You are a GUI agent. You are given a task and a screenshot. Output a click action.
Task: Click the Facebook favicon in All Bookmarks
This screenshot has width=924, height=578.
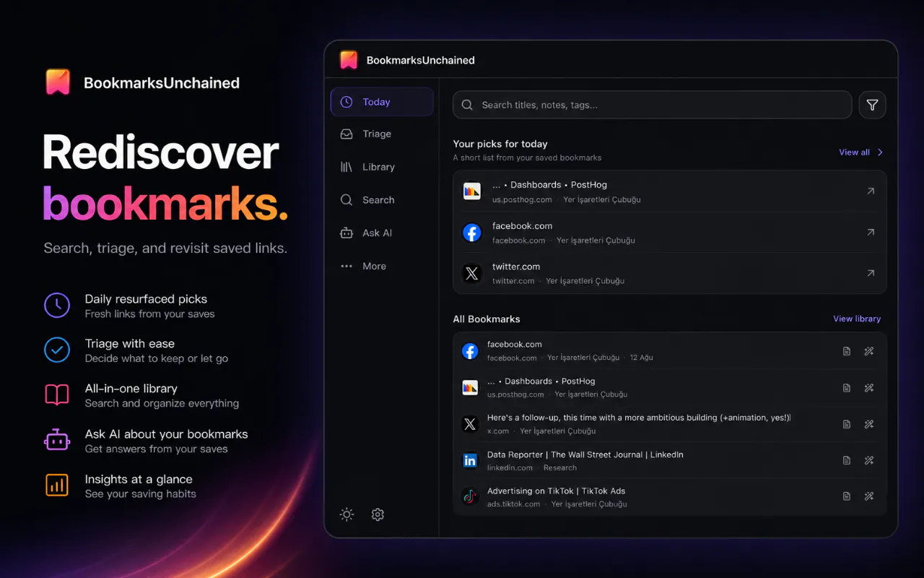(x=470, y=351)
